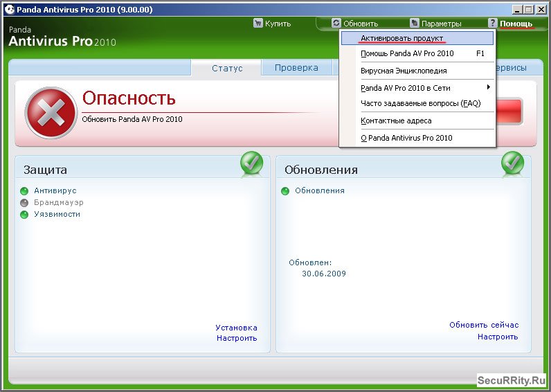Image resolution: width=551 pixels, height=392 pixels.
Task: Close the Panda Antivirus window
Action: (x=541, y=10)
